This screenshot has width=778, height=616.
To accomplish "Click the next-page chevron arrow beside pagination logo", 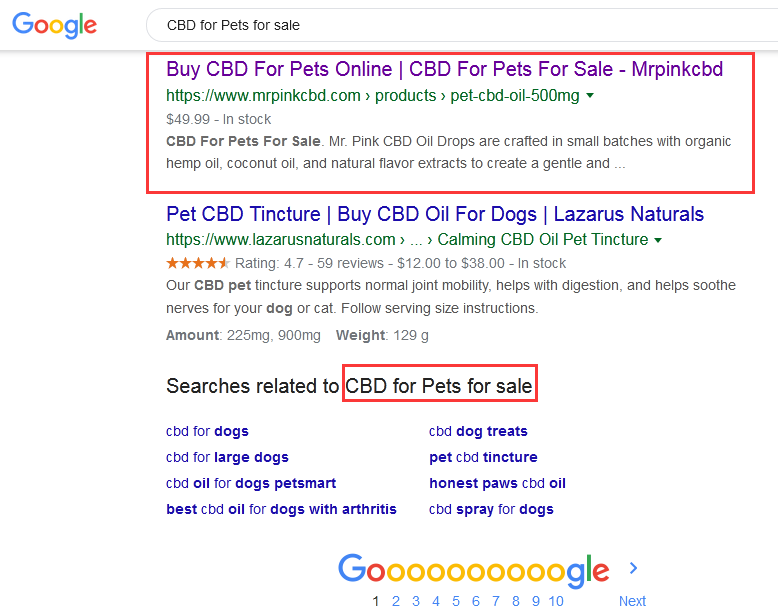I will [x=633, y=568].
